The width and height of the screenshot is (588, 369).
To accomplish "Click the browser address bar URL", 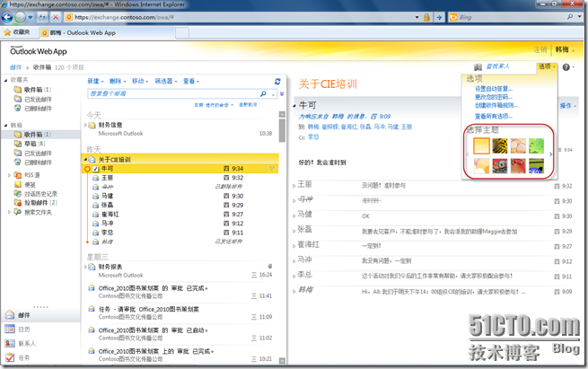I will tap(241, 17).
